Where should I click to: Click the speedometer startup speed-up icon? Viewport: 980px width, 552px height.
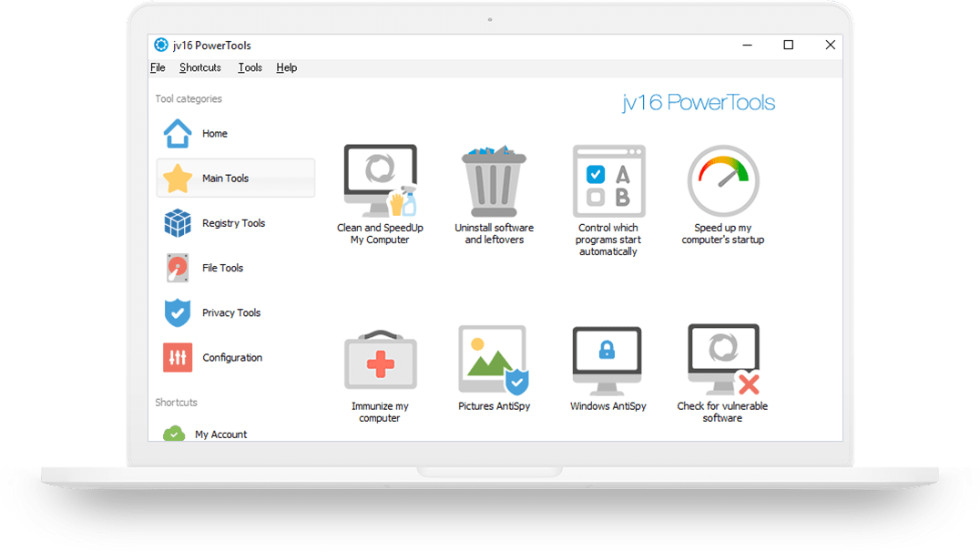(723, 180)
